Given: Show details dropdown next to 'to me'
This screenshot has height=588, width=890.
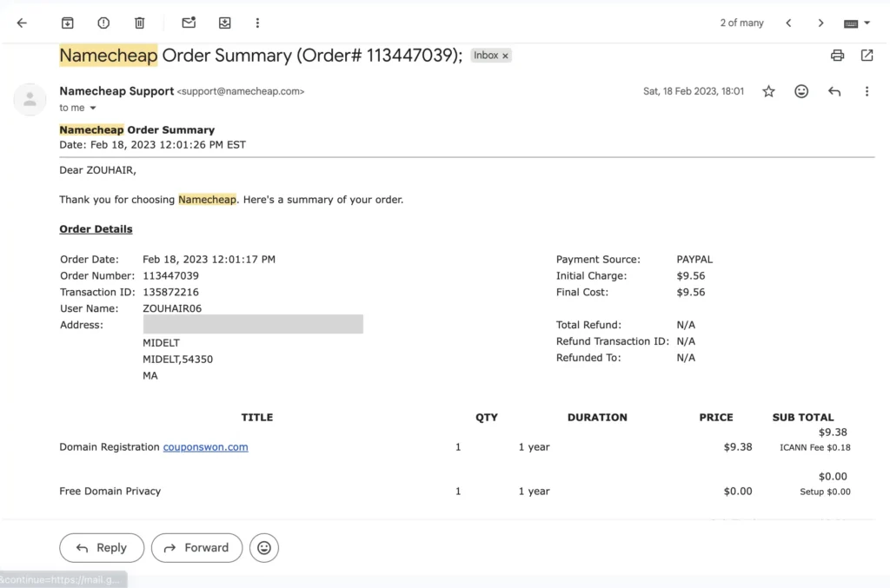Looking at the screenshot, I should [x=92, y=108].
